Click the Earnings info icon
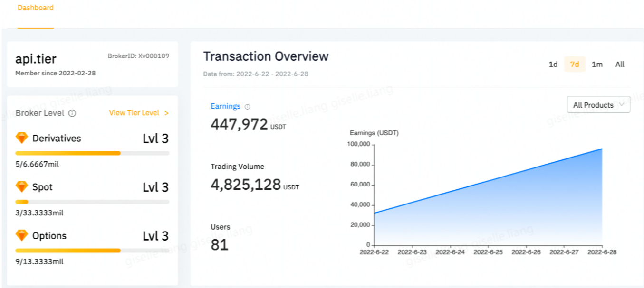 (x=247, y=107)
